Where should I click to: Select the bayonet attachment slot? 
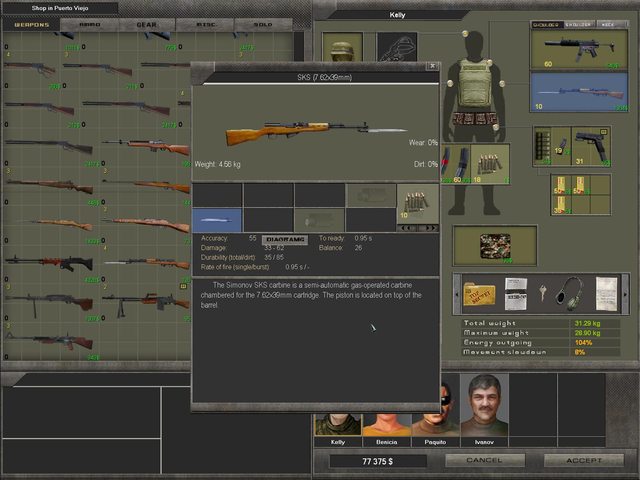(217, 220)
